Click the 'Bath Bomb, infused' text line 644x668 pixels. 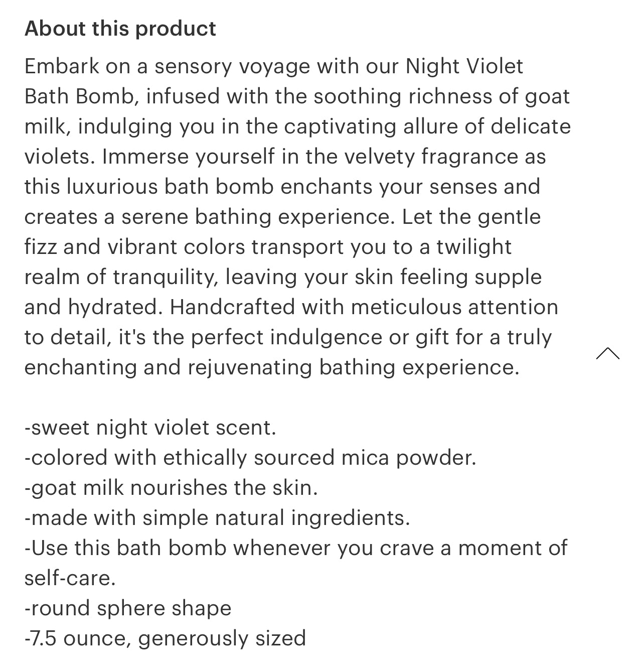tap(297, 96)
